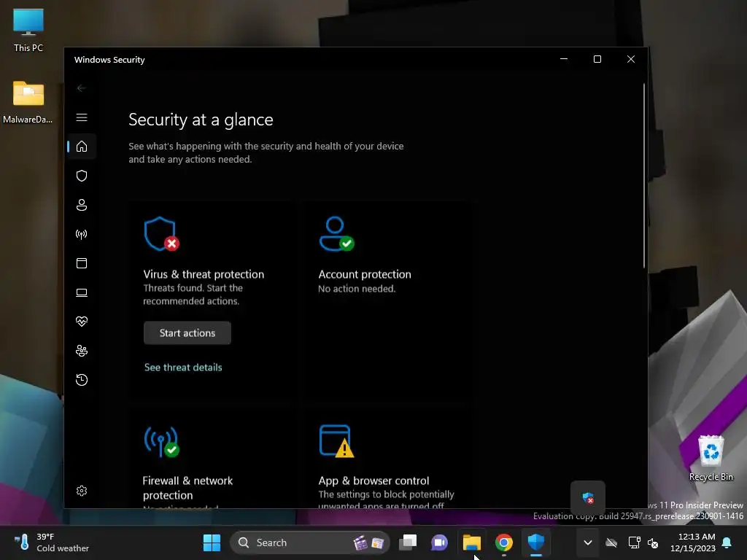The height and width of the screenshot is (560, 747).
Task: Open the Firewall & network protection heading
Action: 187,488
